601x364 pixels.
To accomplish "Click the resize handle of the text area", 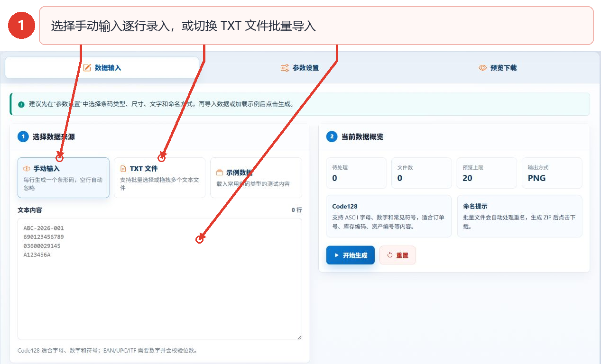I will tap(299, 337).
